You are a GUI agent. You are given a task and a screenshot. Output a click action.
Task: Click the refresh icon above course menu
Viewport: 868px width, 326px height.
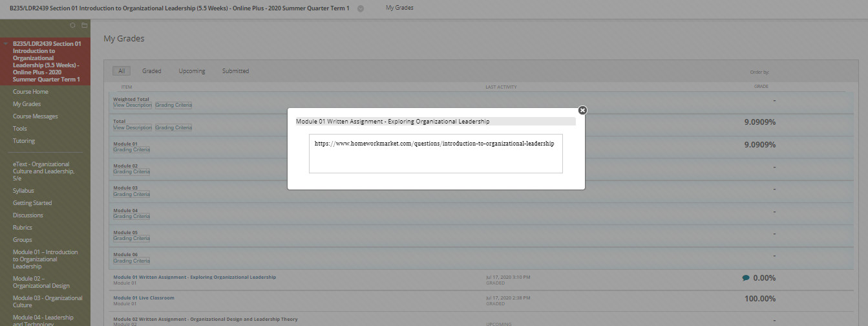point(72,25)
